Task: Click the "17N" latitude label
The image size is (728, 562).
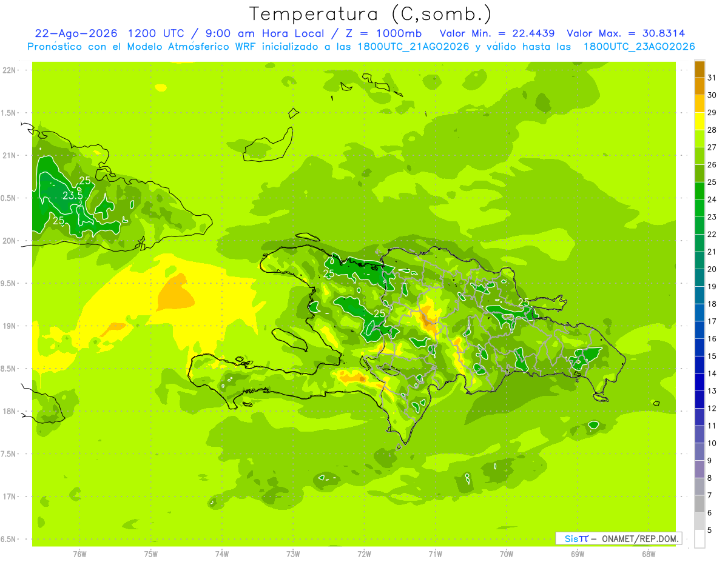Action: pos(10,497)
